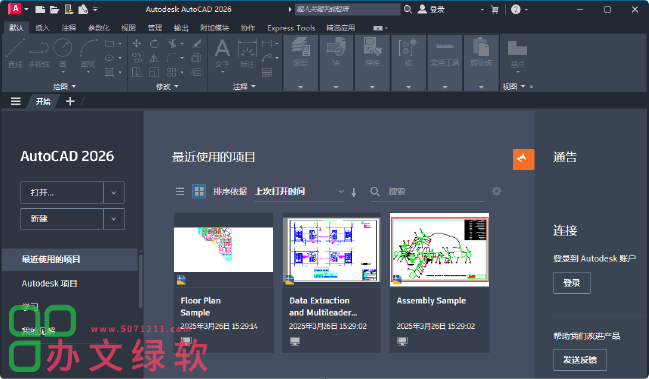Open the file tab hamburger menu

pos(16,101)
